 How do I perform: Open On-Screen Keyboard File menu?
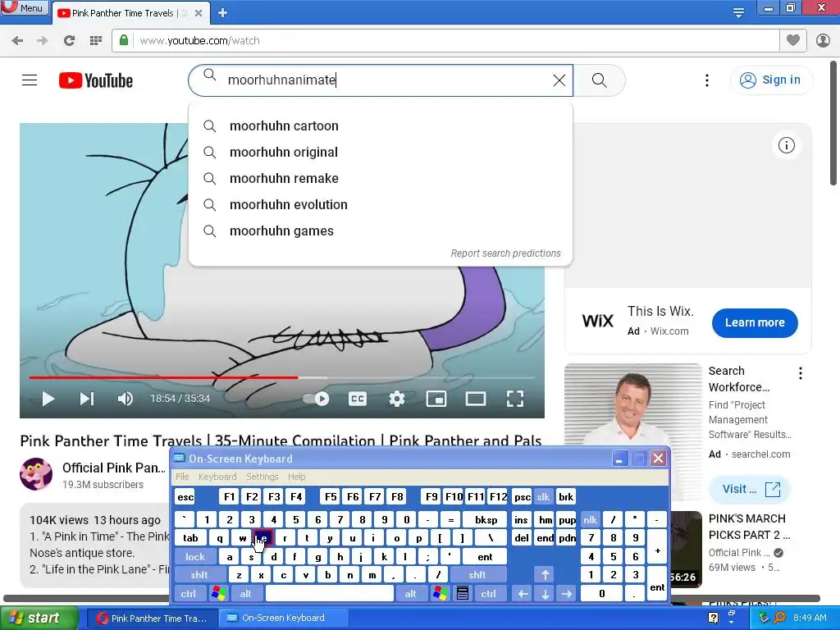182,477
